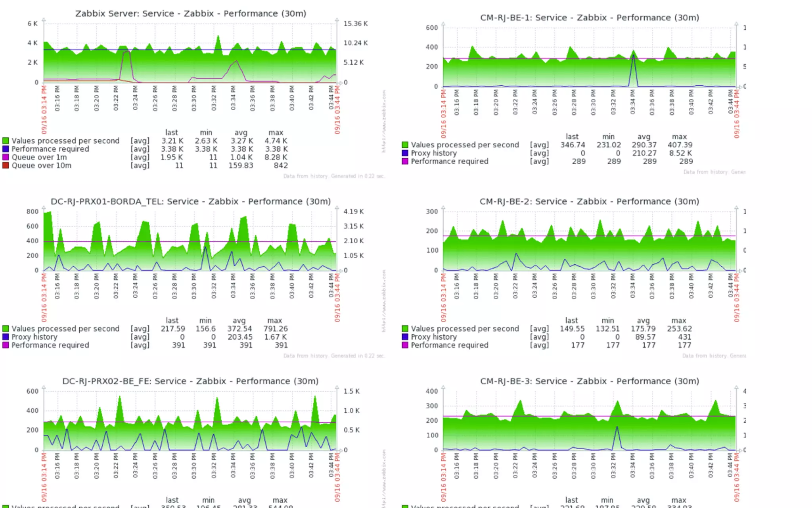Click green Values processed swatch in DC-RJ-PRX01-BORDA_TEL legend

click(x=6, y=329)
